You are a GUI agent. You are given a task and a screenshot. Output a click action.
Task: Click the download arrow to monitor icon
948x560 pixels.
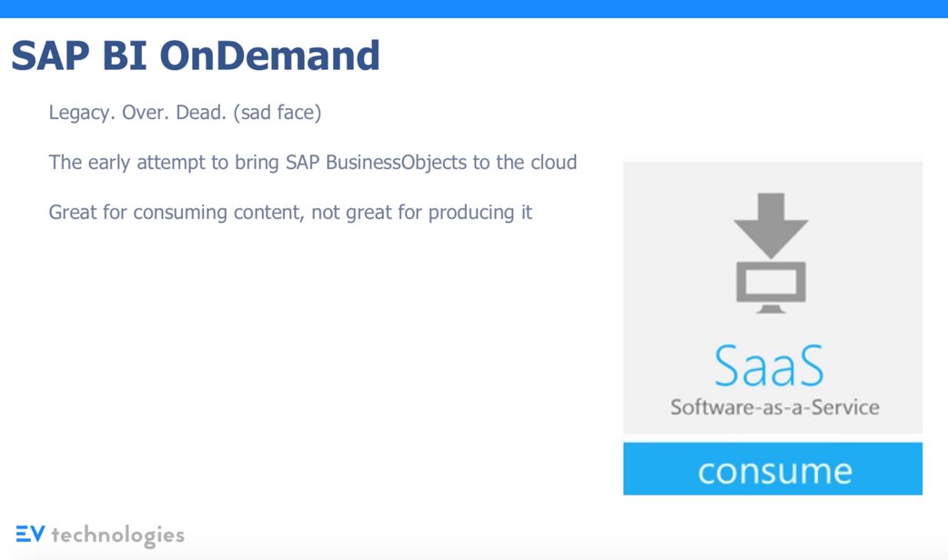(x=771, y=253)
